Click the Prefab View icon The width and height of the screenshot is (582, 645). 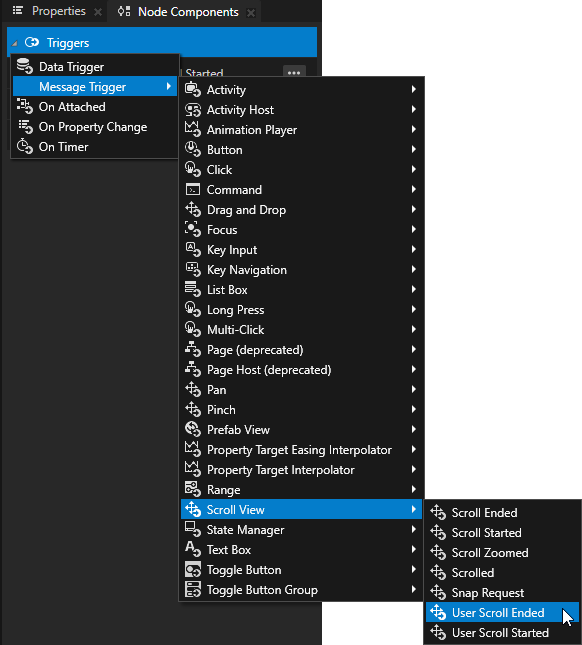click(192, 429)
